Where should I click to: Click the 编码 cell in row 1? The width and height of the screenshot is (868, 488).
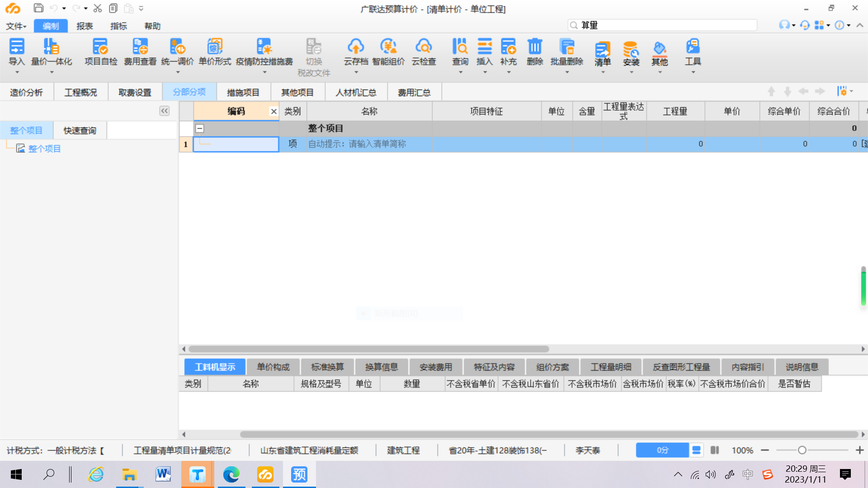(x=236, y=144)
